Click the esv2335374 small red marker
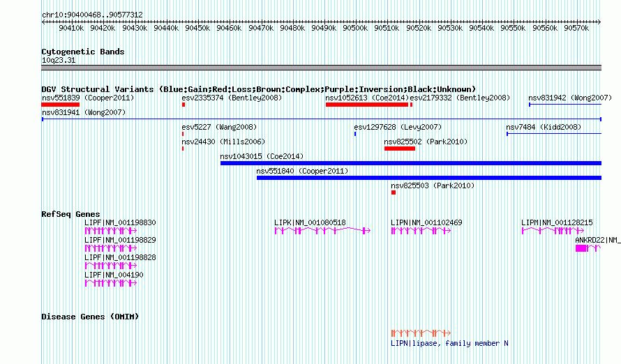The height and width of the screenshot is (364, 621). [x=184, y=105]
